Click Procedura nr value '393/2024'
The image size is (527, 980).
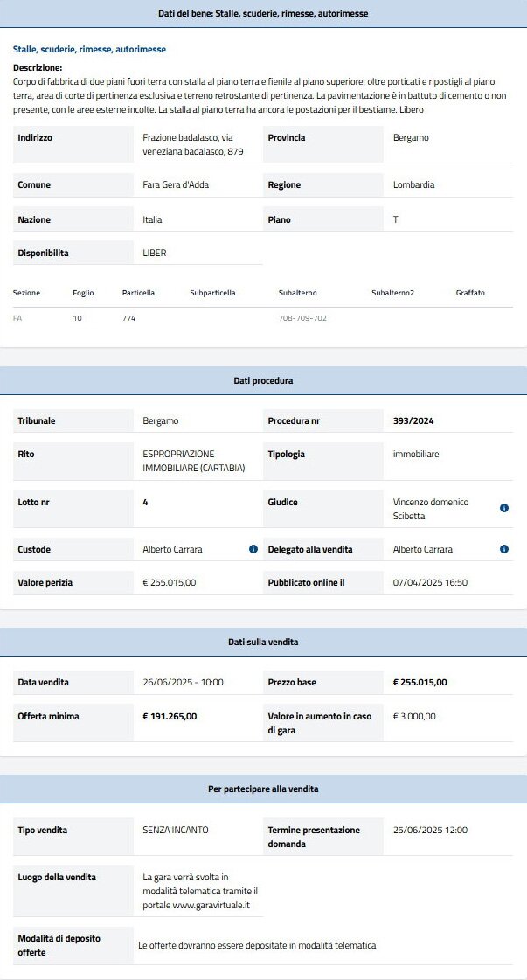pos(413,420)
